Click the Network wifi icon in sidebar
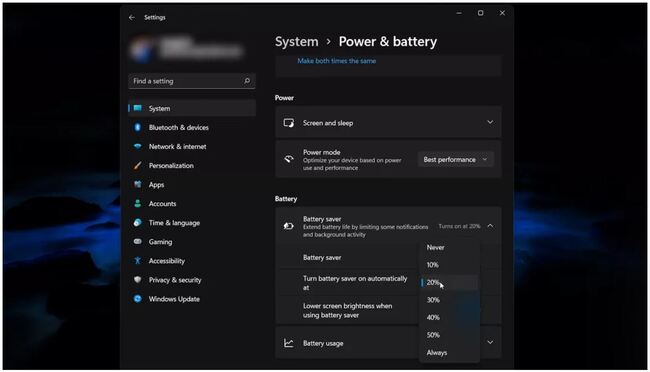This screenshot has width=650, height=372. [x=138, y=146]
